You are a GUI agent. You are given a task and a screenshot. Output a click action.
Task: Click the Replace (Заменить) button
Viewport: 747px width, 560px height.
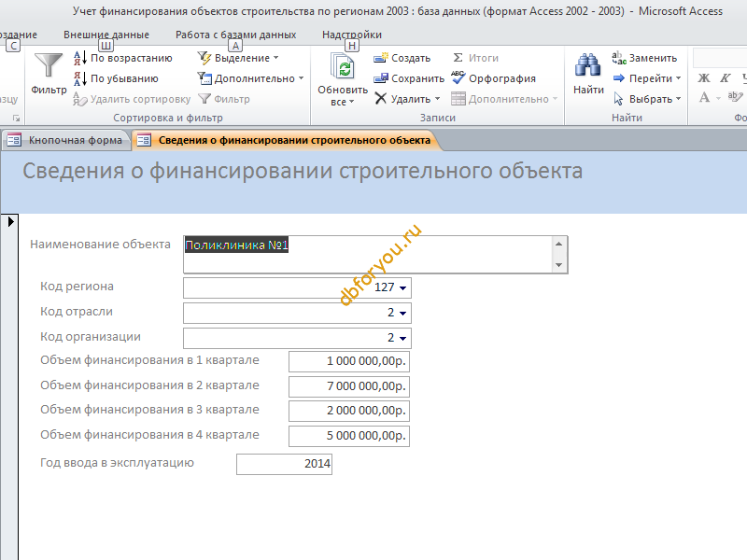(644, 58)
